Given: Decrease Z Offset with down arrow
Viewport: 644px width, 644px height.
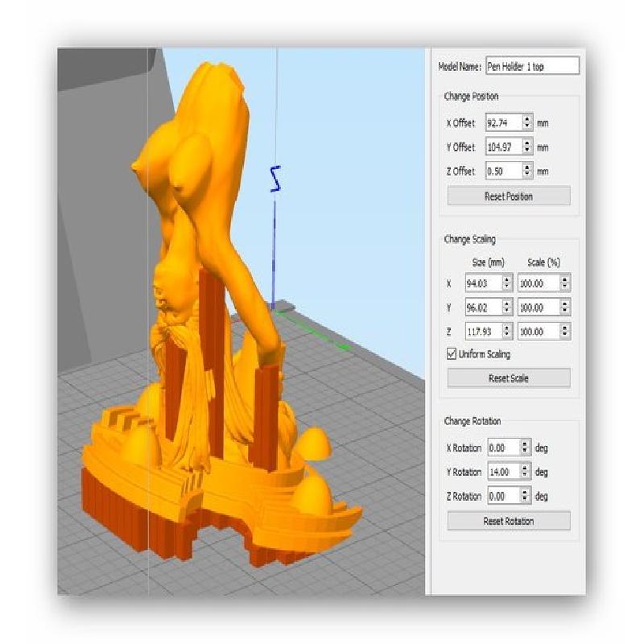Looking at the screenshot, I should [x=527, y=175].
